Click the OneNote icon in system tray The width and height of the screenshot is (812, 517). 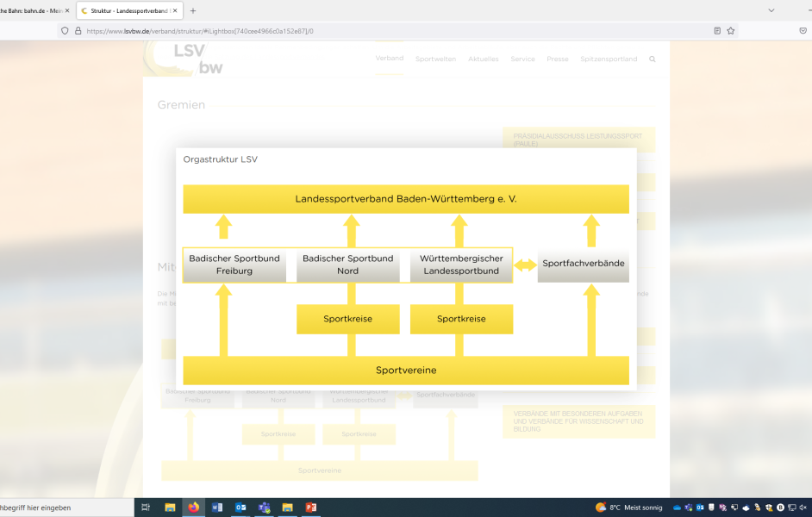(723, 508)
